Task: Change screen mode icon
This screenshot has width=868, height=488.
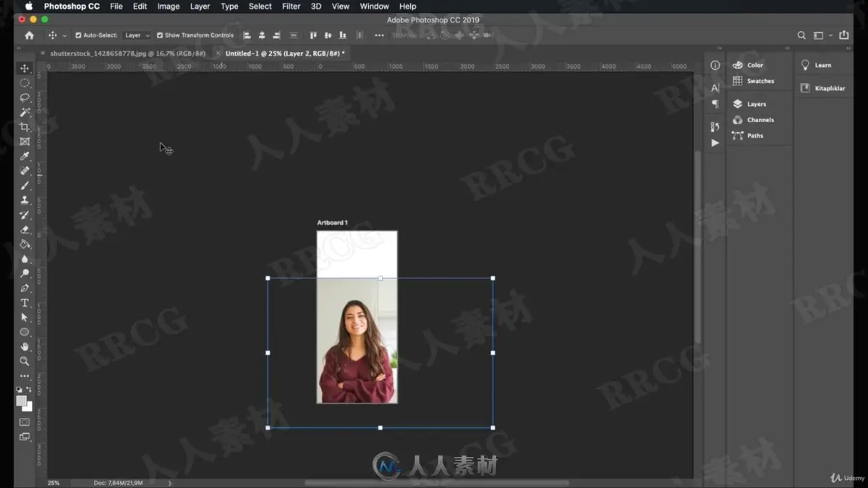Action: pyautogui.click(x=25, y=437)
